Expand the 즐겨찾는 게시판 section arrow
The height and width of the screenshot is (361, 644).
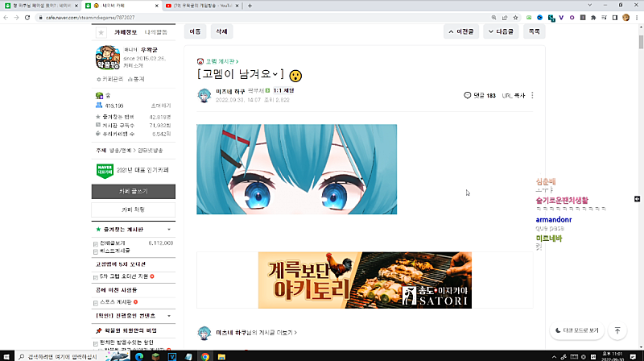[x=169, y=230]
